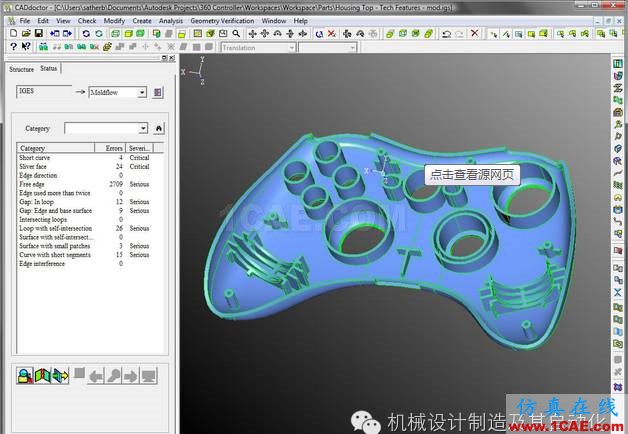
Task: Click the 点击查看源网页 tooltip button
Action: point(472,175)
